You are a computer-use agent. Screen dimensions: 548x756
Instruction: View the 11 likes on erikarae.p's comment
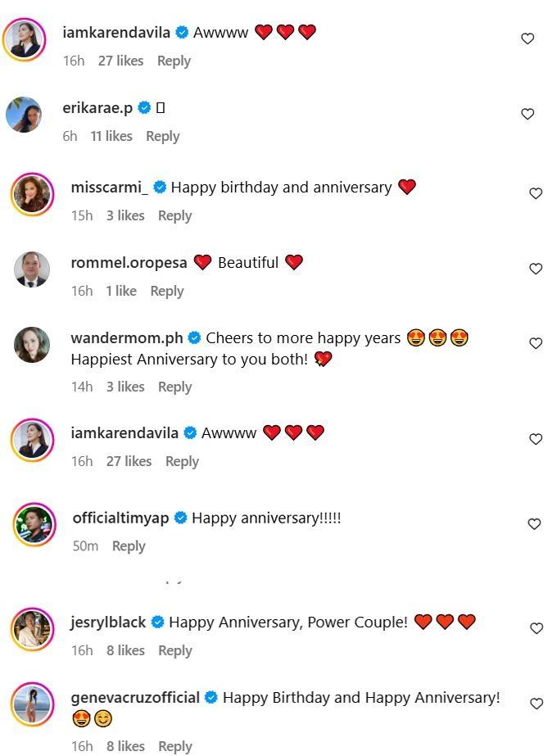point(114,136)
